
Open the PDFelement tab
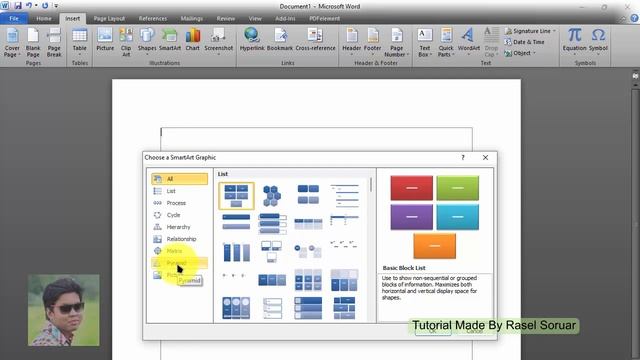[x=324, y=19]
